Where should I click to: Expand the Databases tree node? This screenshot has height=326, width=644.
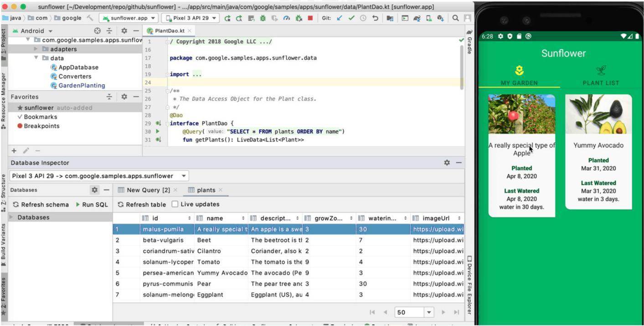click(12, 218)
